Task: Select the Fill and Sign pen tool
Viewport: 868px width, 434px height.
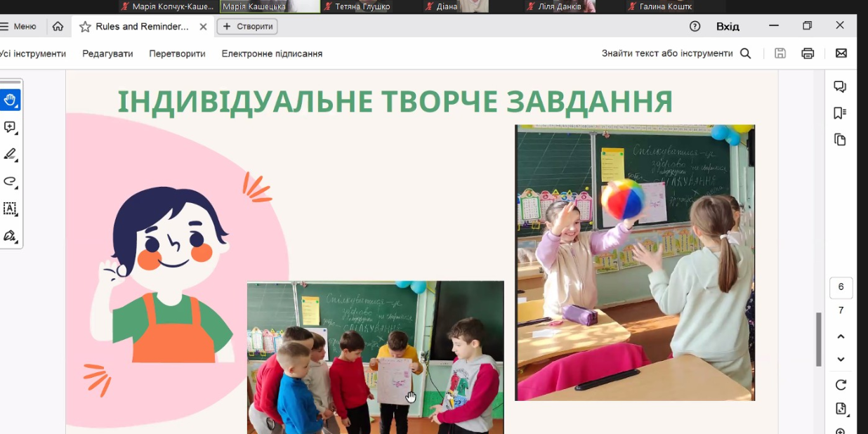Action: (10, 235)
